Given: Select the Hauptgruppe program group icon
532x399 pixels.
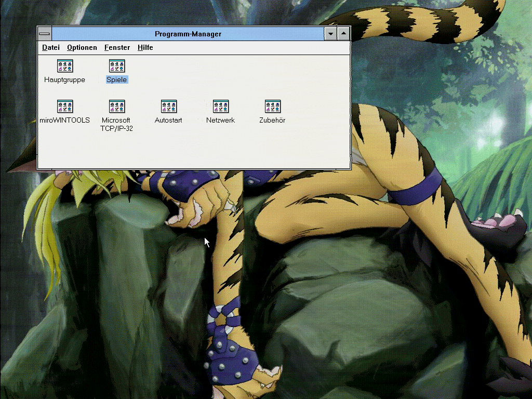Looking at the screenshot, I should pyautogui.click(x=65, y=66).
